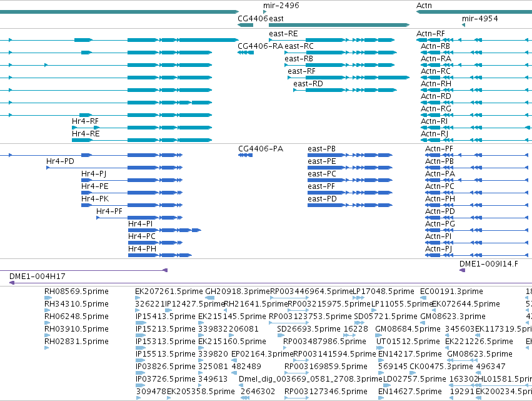The image size is (532, 401).
Task: Click the Actn-RB transcript label
Action: [x=435, y=46]
